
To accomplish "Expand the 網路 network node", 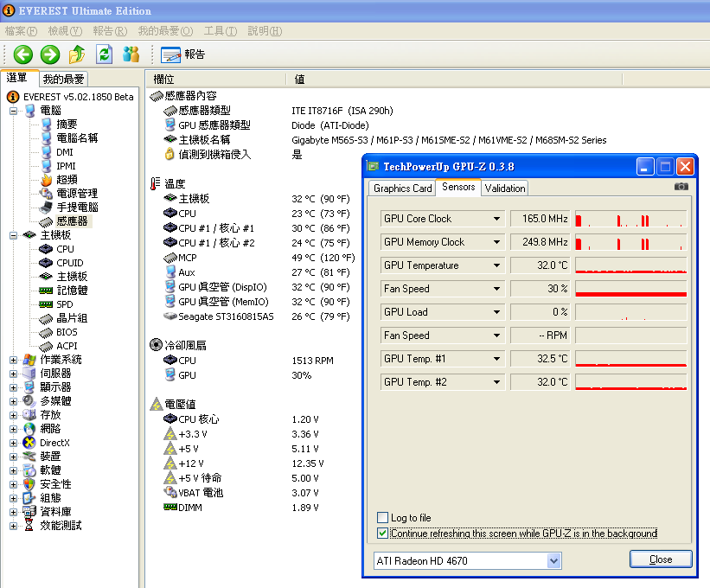I will pos(14,430).
